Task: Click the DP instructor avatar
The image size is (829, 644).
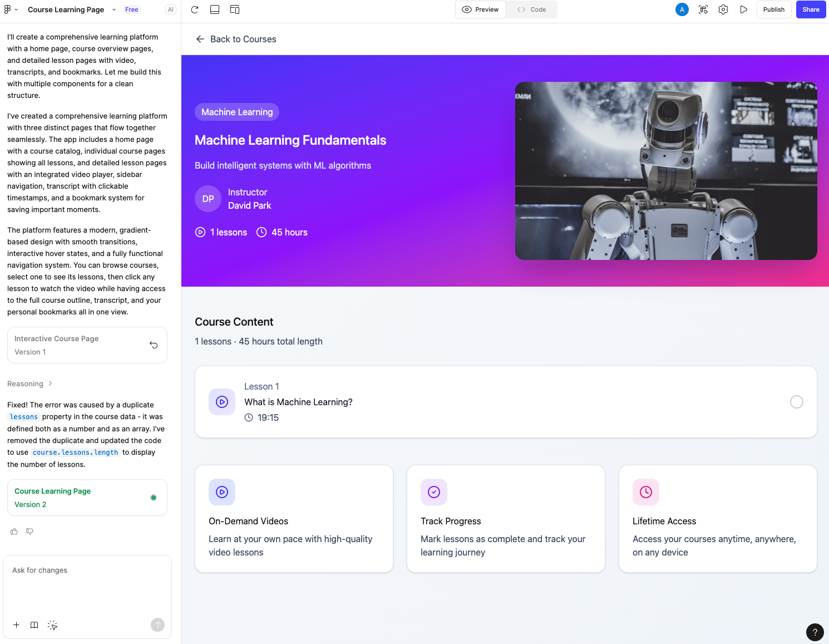Action: pos(208,199)
